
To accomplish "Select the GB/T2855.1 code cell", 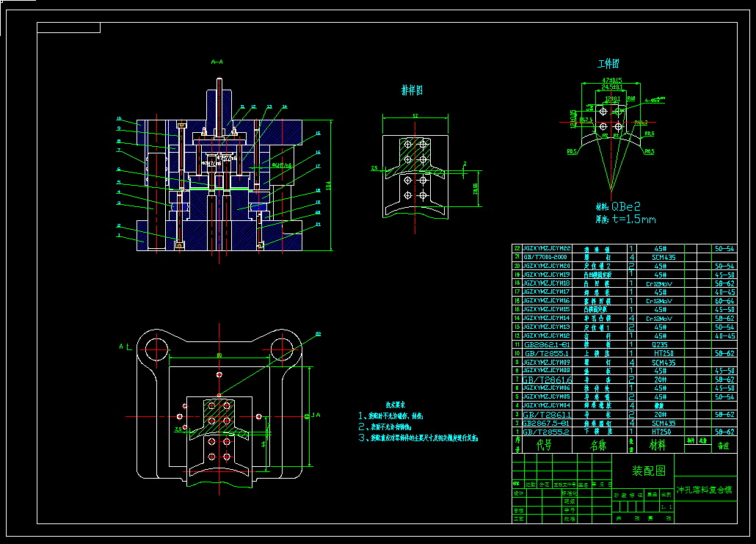I will pyautogui.click(x=547, y=353).
